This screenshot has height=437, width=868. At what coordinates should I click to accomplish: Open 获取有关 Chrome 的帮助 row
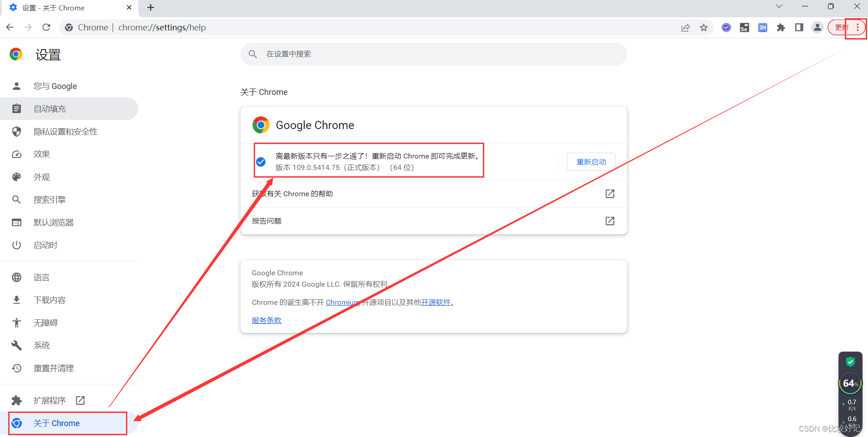[x=434, y=194]
